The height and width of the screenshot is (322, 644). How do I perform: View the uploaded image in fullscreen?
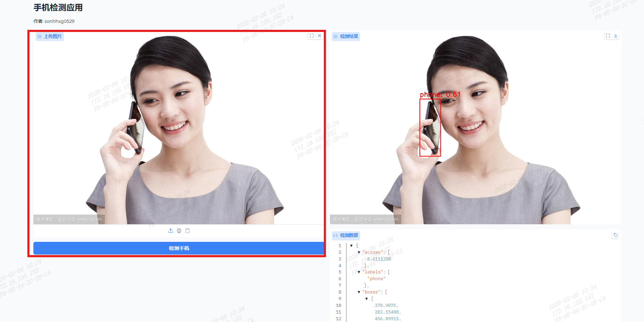pos(312,36)
